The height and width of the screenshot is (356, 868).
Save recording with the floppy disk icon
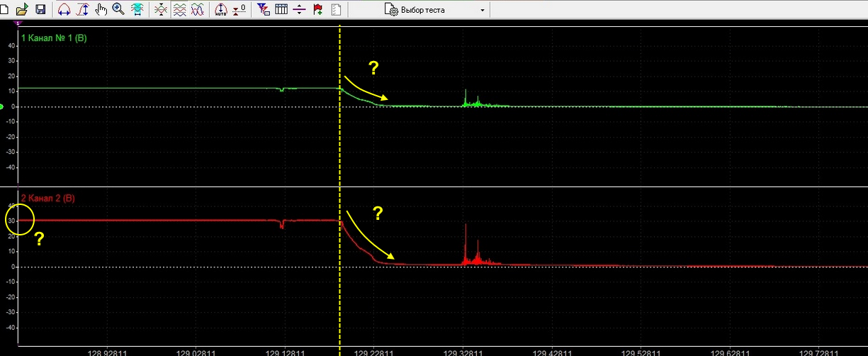(40, 9)
